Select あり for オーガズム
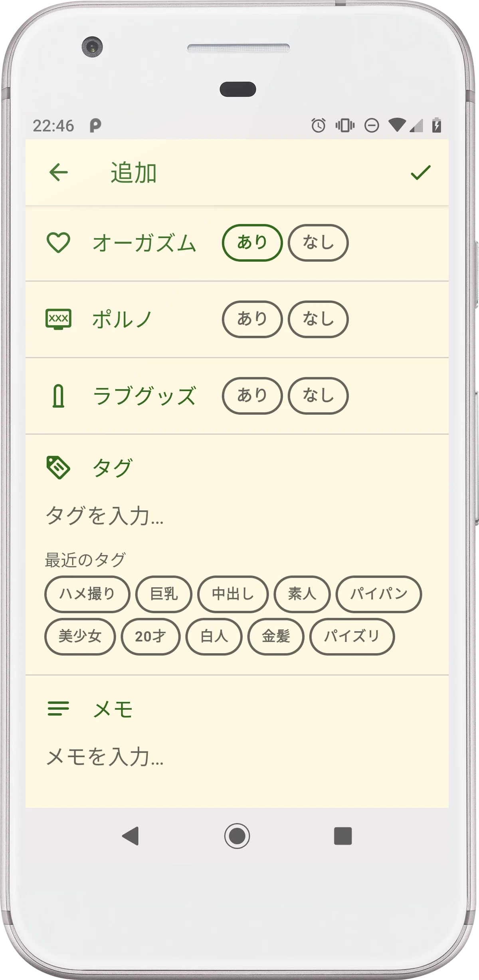The height and width of the screenshot is (980, 479). click(252, 243)
